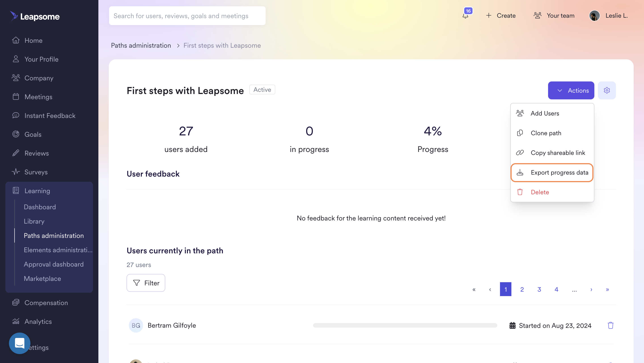The width and height of the screenshot is (644, 363).
Task: Click the Leapsome logo
Action: [x=35, y=16]
